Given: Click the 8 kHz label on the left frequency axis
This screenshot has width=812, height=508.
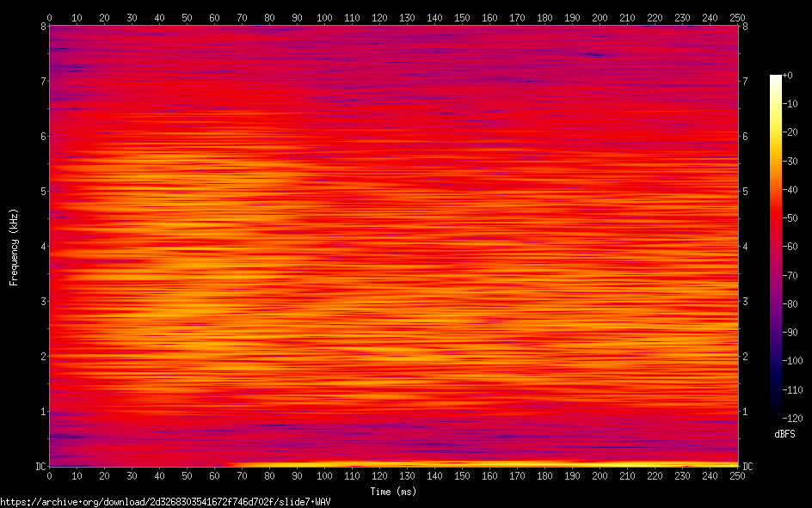Looking at the screenshot, I should point(42,26).
